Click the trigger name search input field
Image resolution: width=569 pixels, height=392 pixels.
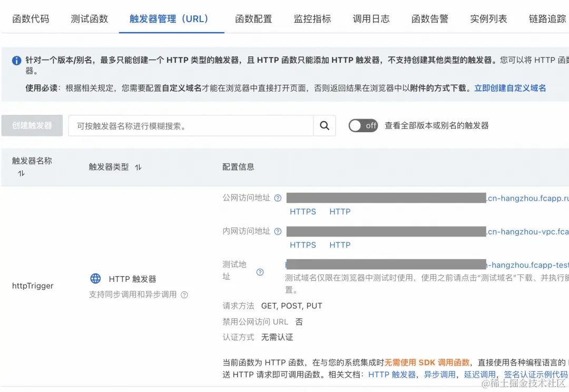(x=190, y=125)
